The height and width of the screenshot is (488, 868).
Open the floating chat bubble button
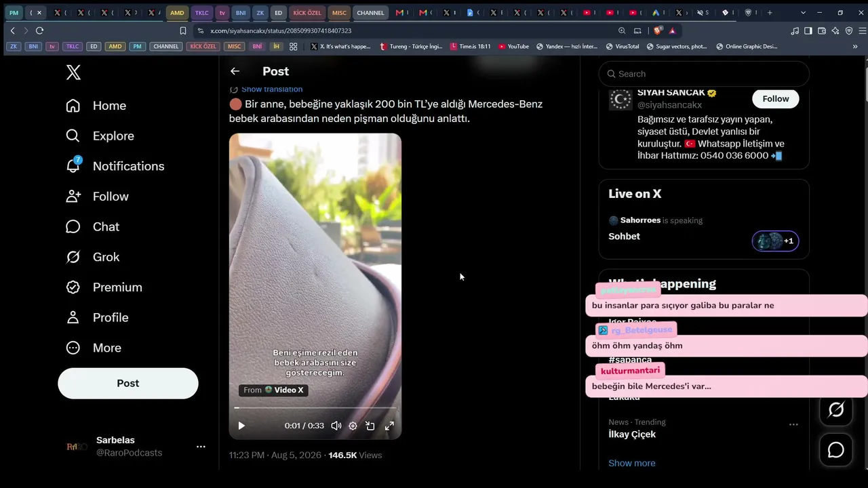tap(836, 450)
